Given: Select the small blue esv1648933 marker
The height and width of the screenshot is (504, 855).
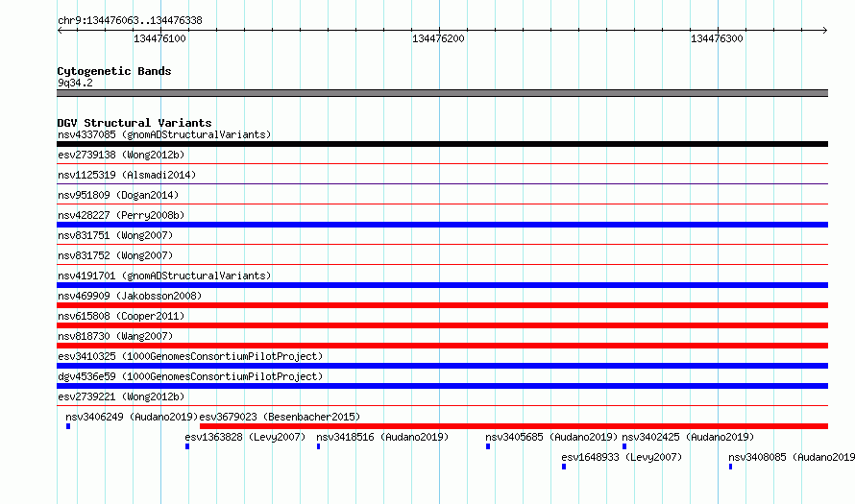Looking at the screenshot, I should click(x=564, y=467).
